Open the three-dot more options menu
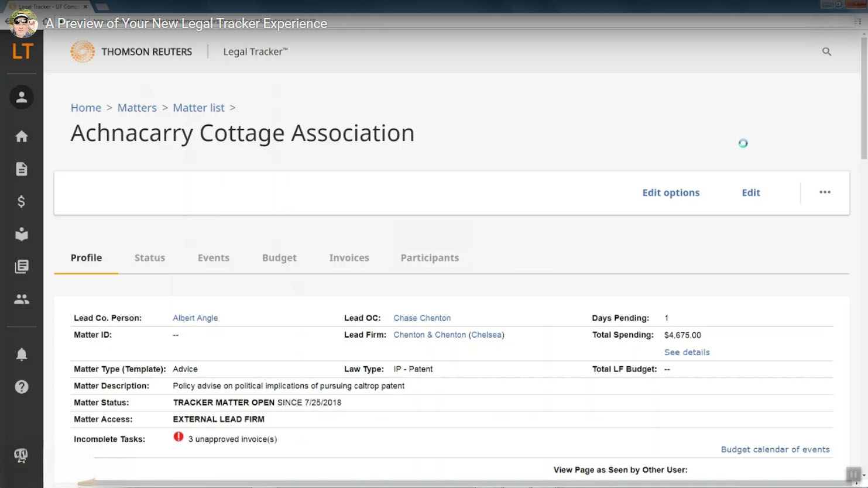The height and width of the screenshot is (488, 868). click(825, 193)
